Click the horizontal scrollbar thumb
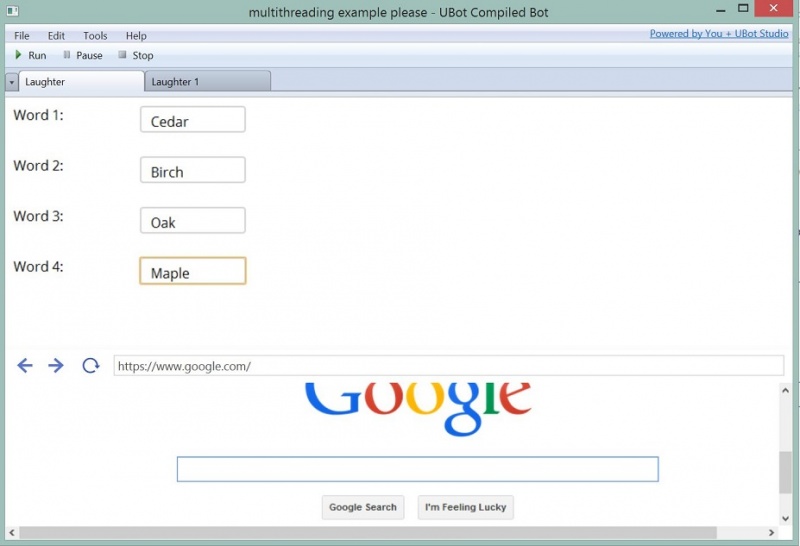The height and width of the screenshot is (546, 800). click(368, 533)
